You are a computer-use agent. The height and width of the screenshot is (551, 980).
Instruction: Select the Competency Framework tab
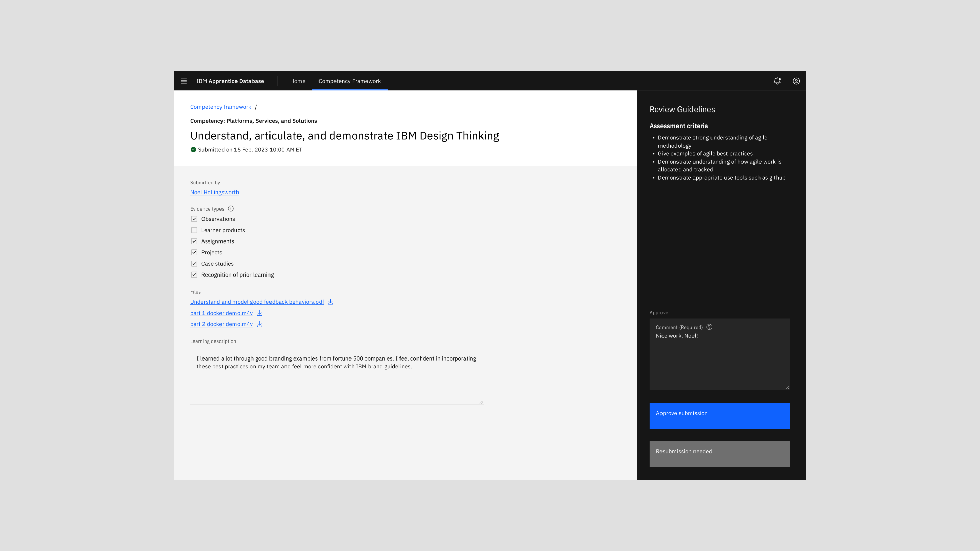(x=349, y=81)
